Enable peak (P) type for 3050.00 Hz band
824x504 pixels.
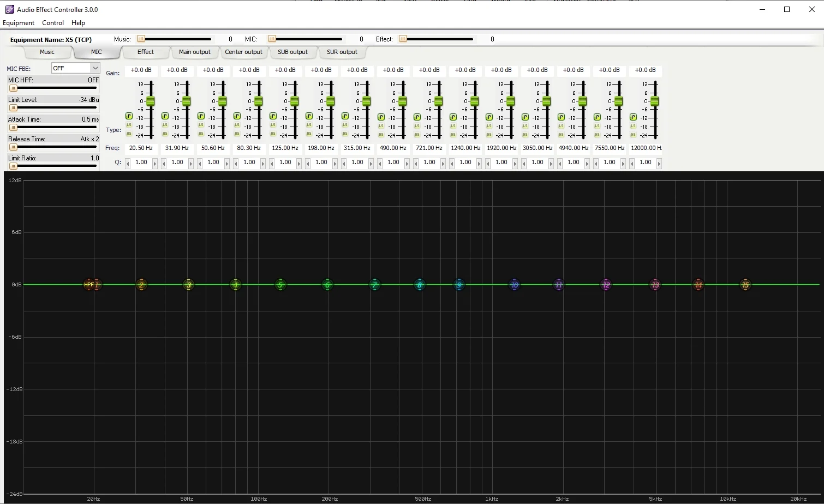(525, 117)
